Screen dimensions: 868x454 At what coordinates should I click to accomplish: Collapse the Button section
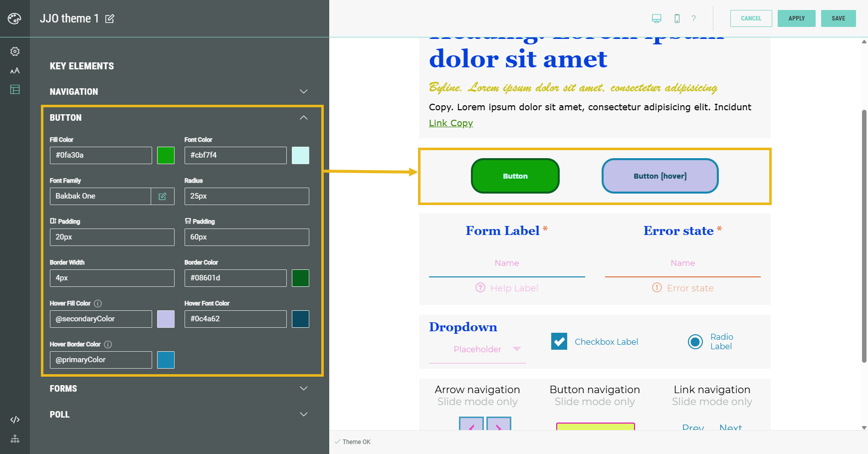(x=303, y=118)
